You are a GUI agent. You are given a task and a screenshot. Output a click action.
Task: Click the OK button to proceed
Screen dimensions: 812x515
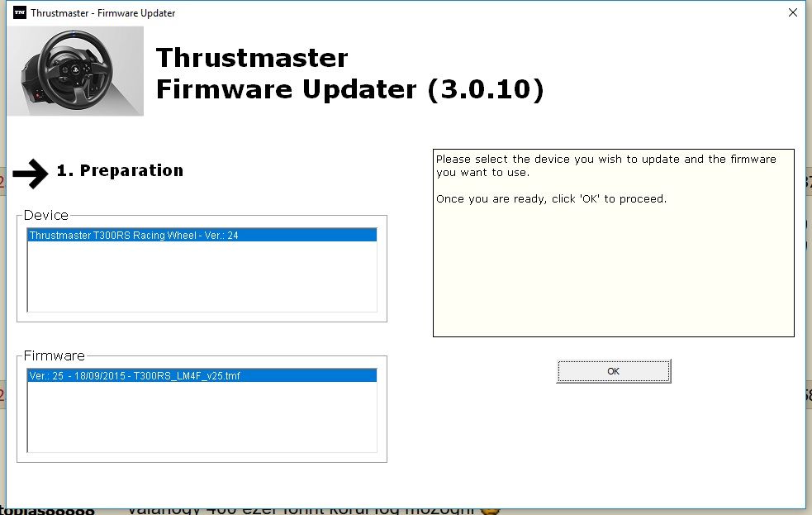(x=613, y=371)
